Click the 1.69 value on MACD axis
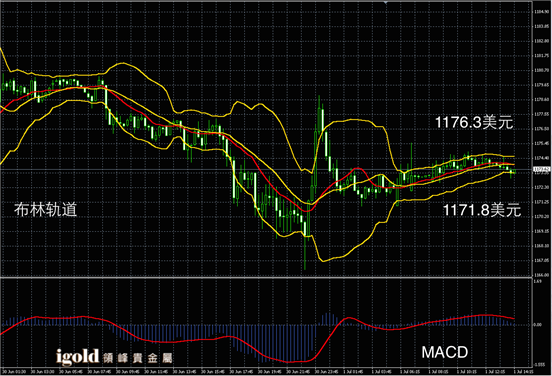The width and height of the screenshot is (552, 376). [x=538, y=282]
